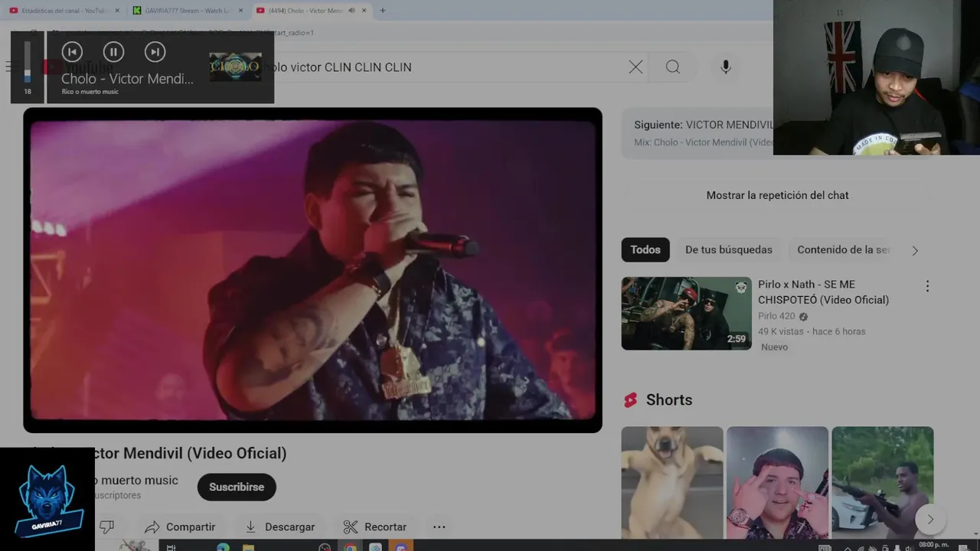
Task: Click 'Suscribirse' button
Action: (x=237, y=487)
